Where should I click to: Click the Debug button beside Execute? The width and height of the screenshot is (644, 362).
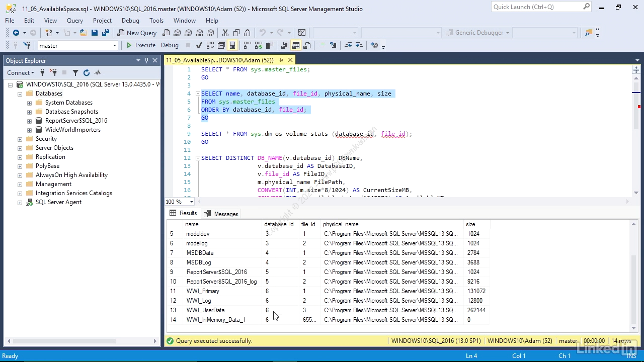[170, 45]
